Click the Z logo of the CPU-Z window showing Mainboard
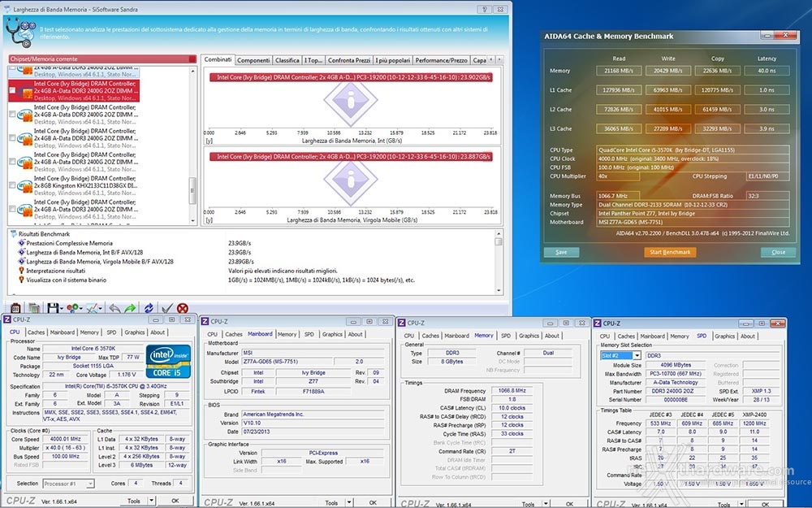Viewport: 812px width, 508px height. (205, 321)
